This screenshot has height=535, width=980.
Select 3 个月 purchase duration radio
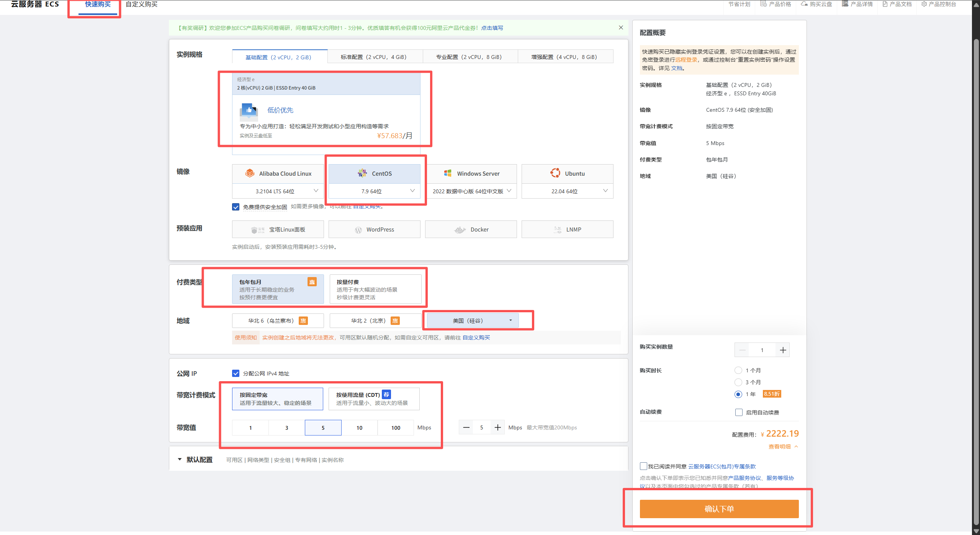pyautogui.click(x=738, y=382)
